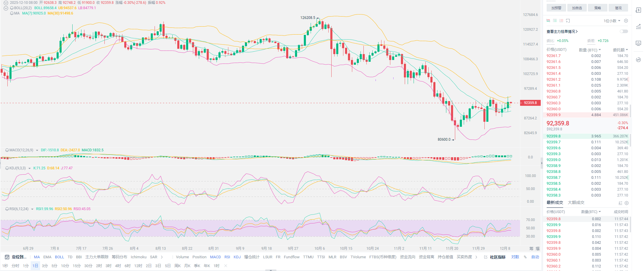The width and height of the screenshot is (644, 271).
Task: Click the 92359.8 current price axis label
Action: pyautogui.click(x=530, y=103)
